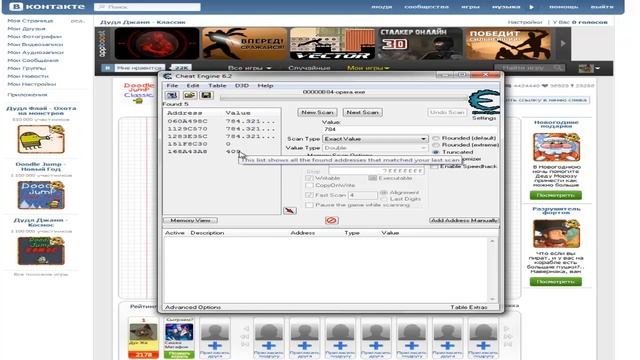Screen dimensions: 640x360
Task: Click the red arrow add-to-list icon
Action: coord(290,211)
